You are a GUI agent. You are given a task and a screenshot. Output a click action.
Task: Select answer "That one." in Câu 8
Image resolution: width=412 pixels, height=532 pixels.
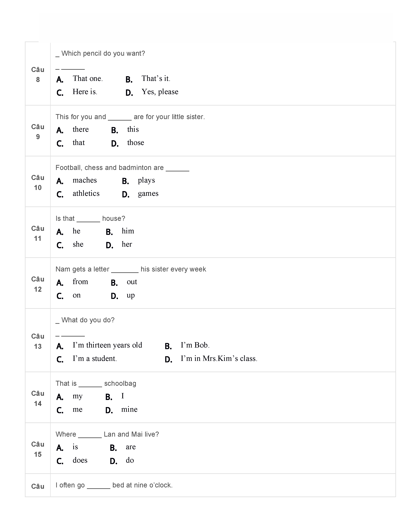pos(88,79)
